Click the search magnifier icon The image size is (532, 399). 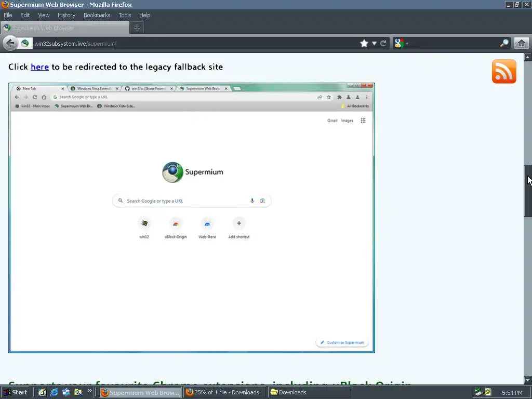[504, 44]
